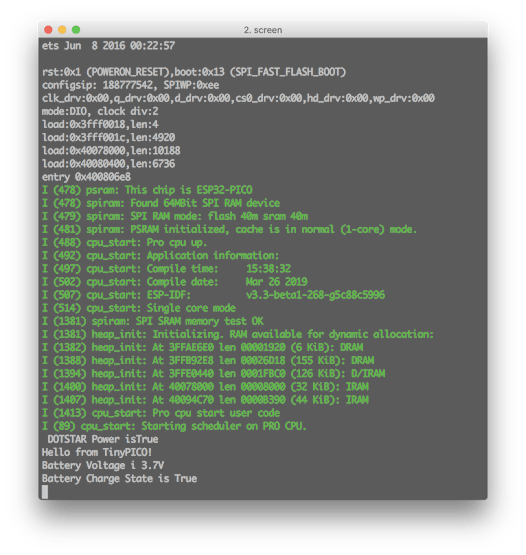Click the 'Hello from TinyPICO!' output line
Image resolution: width=526 pixels, height=555 pixels.
(x=97, y=452)
